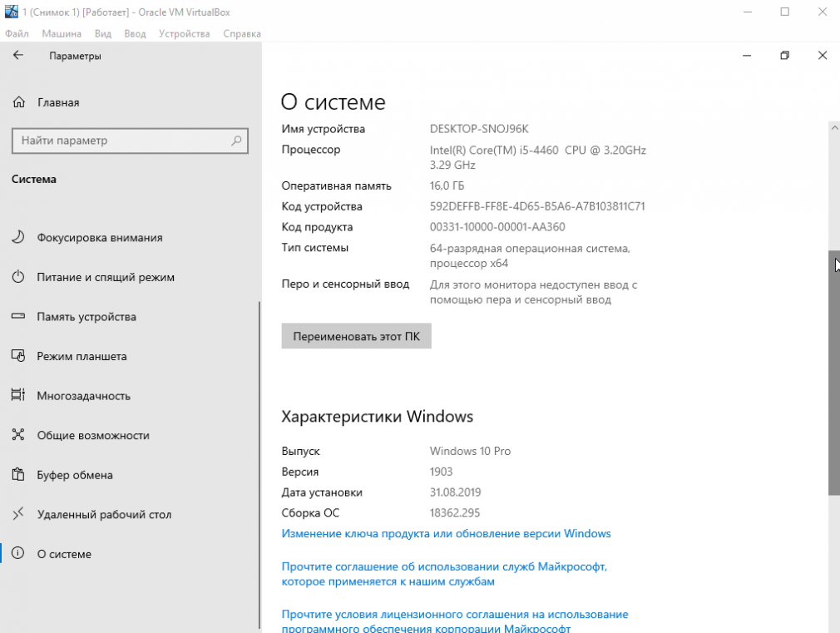
Task: Click the product ID 00331-10000-00001-AA360
Action: pos(497,227)
